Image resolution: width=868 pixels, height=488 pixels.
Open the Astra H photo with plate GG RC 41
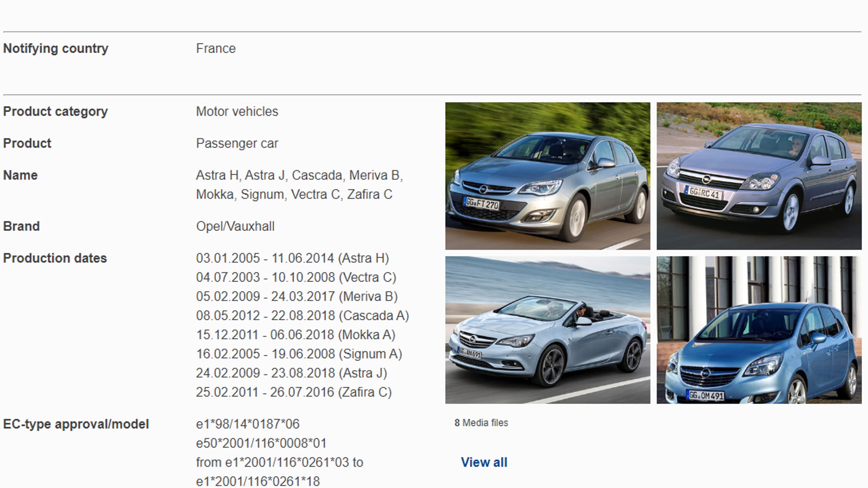click(759, 176)
